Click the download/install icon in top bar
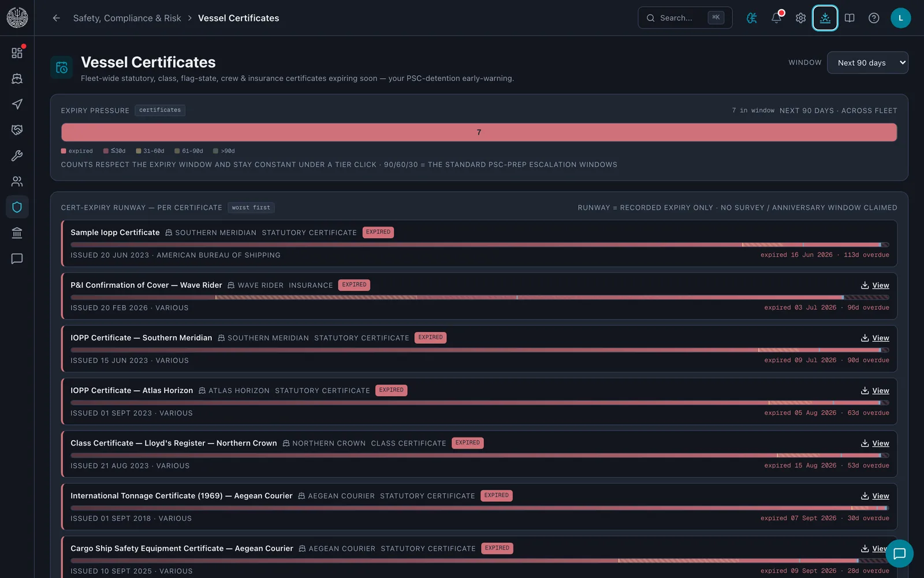The height and width of the screenshot is (578, 924). point(825,18)
